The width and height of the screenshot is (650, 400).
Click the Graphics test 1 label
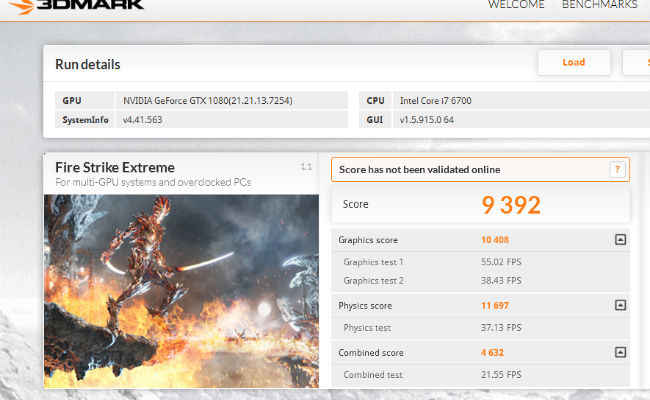(374, 262)
